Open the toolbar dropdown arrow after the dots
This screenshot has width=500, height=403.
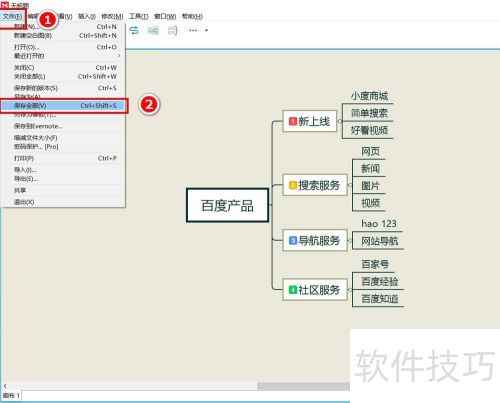[206, 30]
